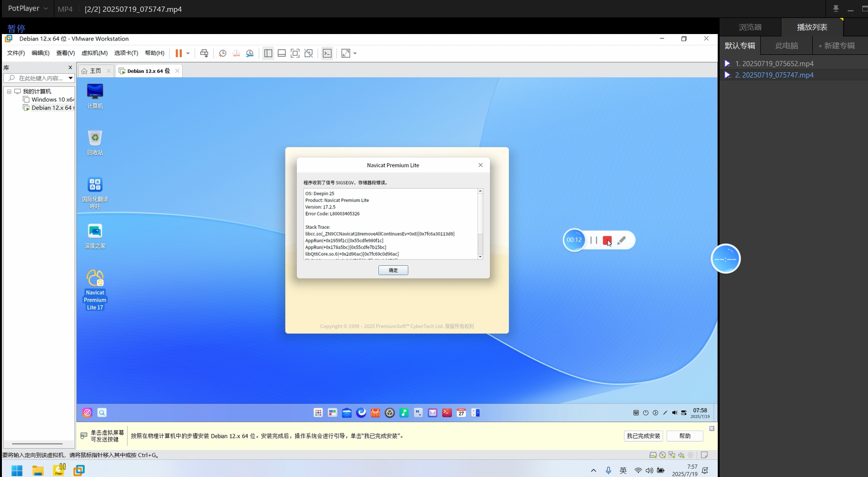
Task: Toggle the library sidebar view in the toolbar
Action: click(268, 53)
